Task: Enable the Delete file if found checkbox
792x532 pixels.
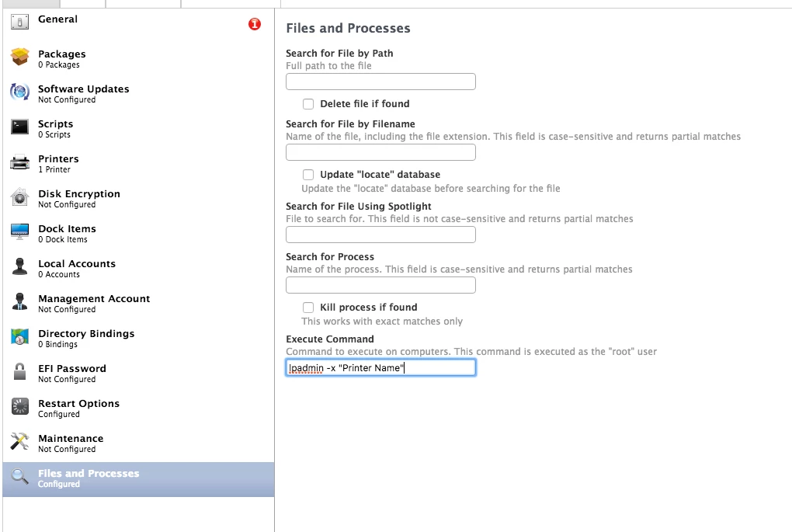Action: [308, 104]
